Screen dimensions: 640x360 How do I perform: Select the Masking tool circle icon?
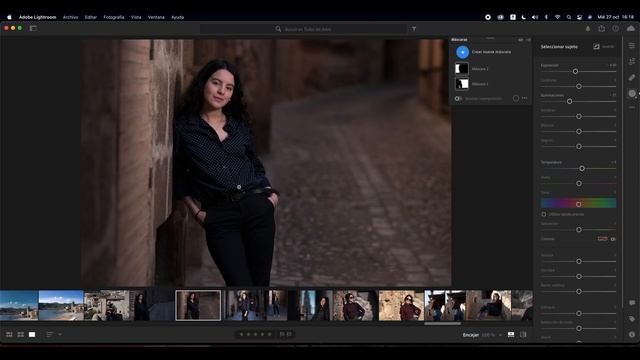tap(632, 93)
